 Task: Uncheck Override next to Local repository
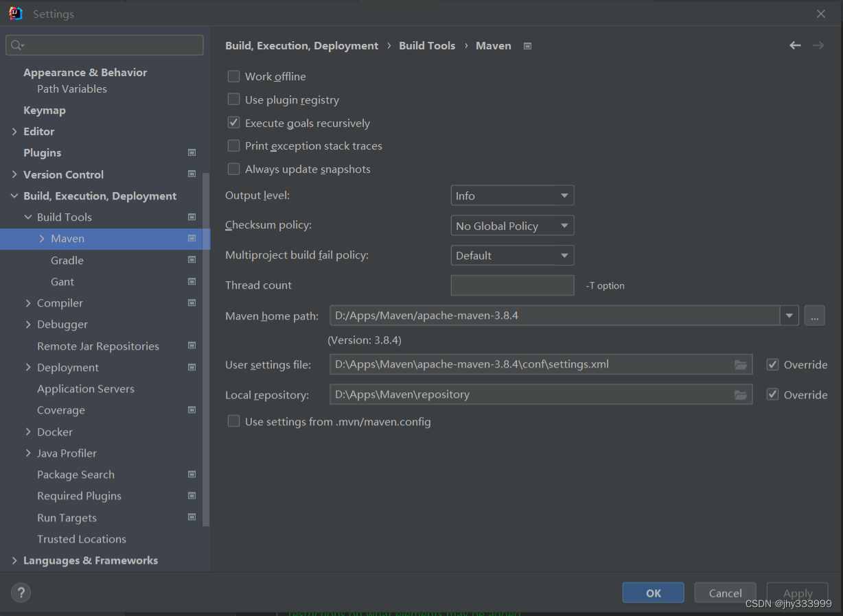(x=772, y=394)
